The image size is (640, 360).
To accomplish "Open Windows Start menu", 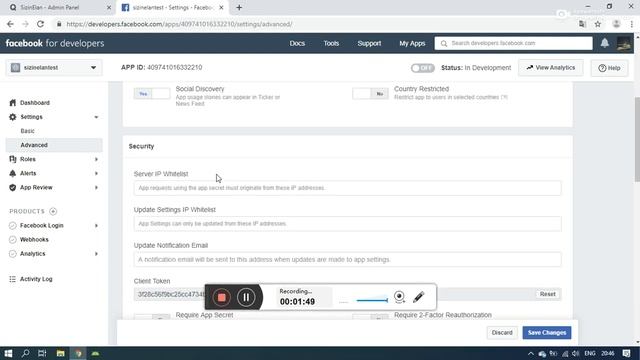I will [8, 353].
